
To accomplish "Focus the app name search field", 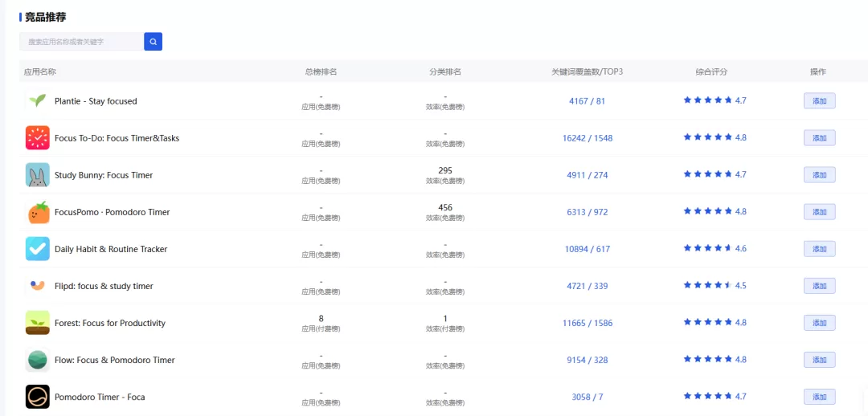I will point(81,42).
